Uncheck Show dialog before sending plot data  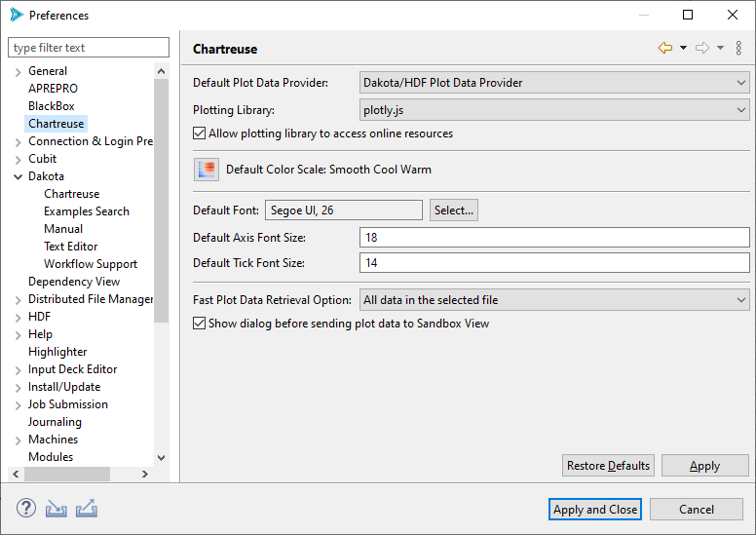[x=200, y=324]
